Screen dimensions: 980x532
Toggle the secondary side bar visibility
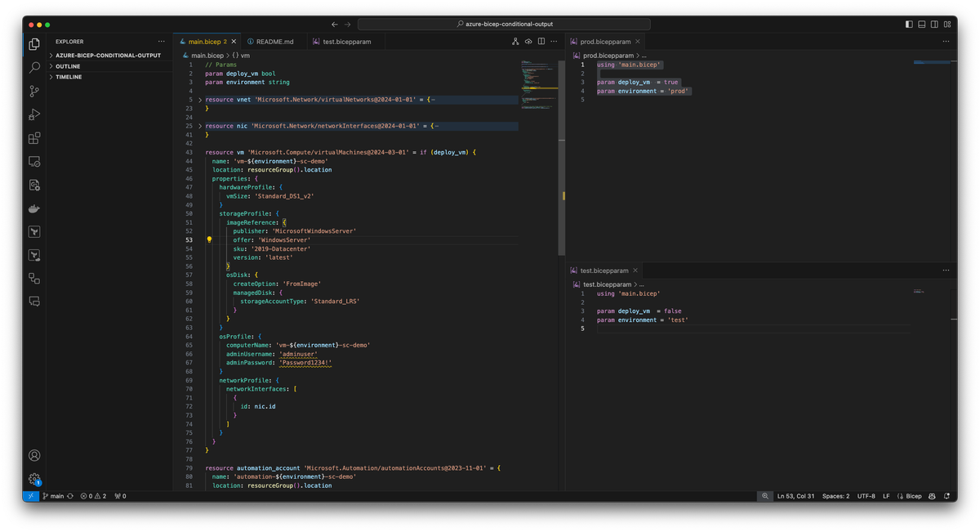[x=934, y=25]
